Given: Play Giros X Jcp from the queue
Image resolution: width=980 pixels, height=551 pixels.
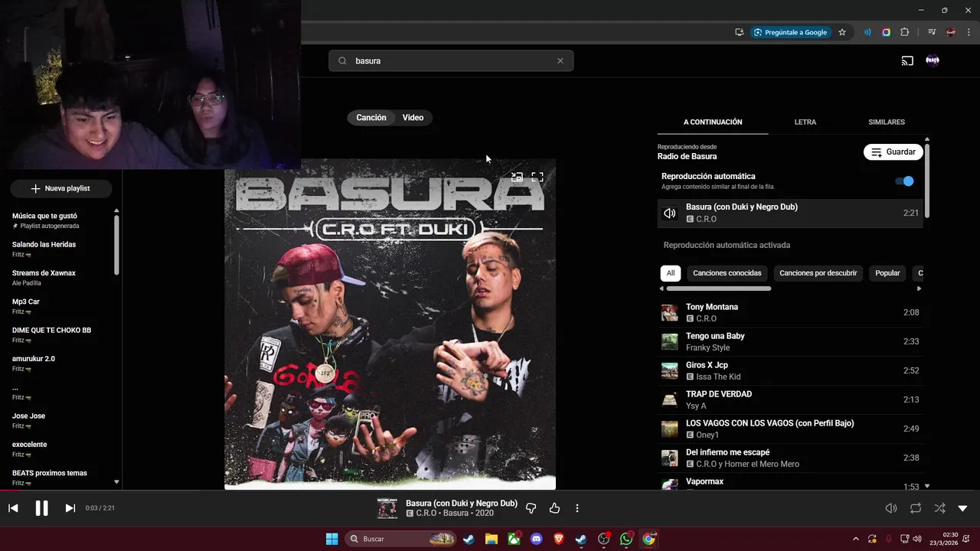Looking at the screenshot, I should [x=790, y=370].
